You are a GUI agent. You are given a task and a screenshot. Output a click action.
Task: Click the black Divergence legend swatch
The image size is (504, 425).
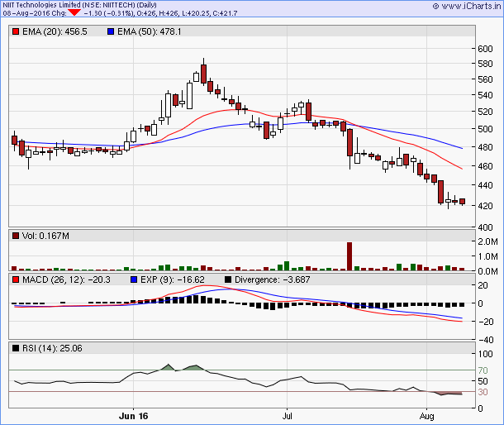tap(228, 279)
